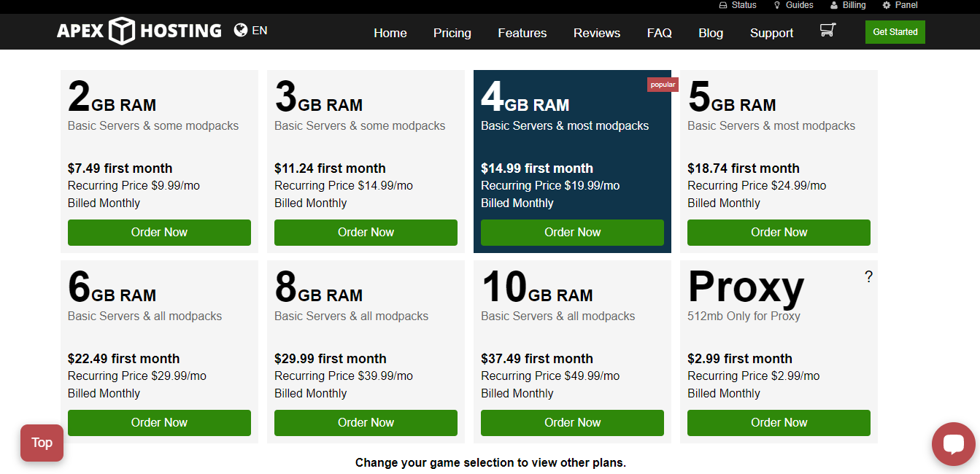This screenshot has height=474, width=980.
Task: Click Recurring Price $24.99/mo text
Action: tap(757, 186)
